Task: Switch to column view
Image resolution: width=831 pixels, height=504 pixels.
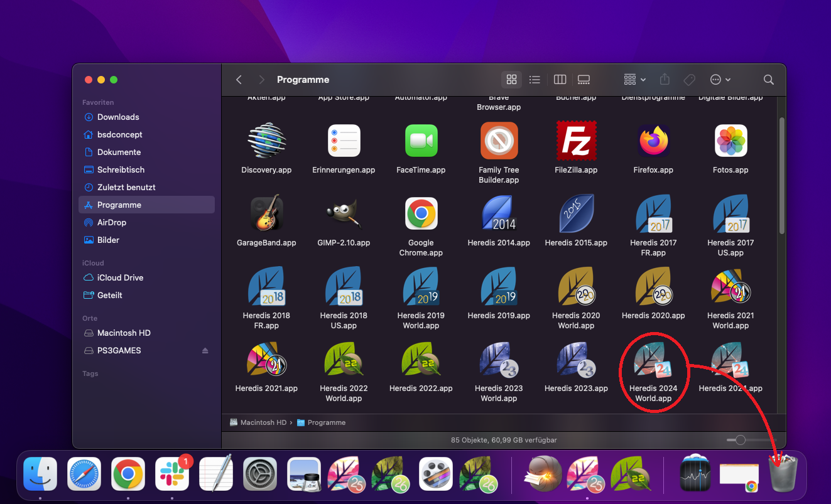Action: click(560, 80)
